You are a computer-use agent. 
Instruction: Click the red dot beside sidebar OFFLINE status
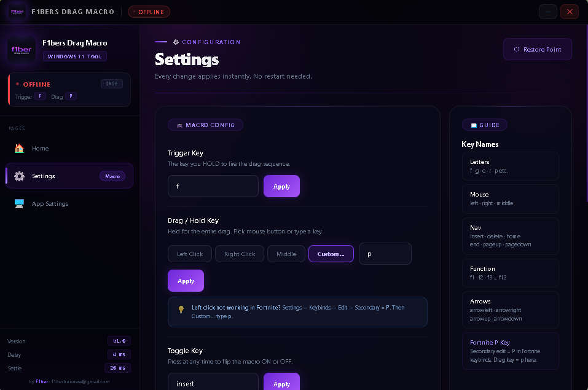(x=17, y=84)
